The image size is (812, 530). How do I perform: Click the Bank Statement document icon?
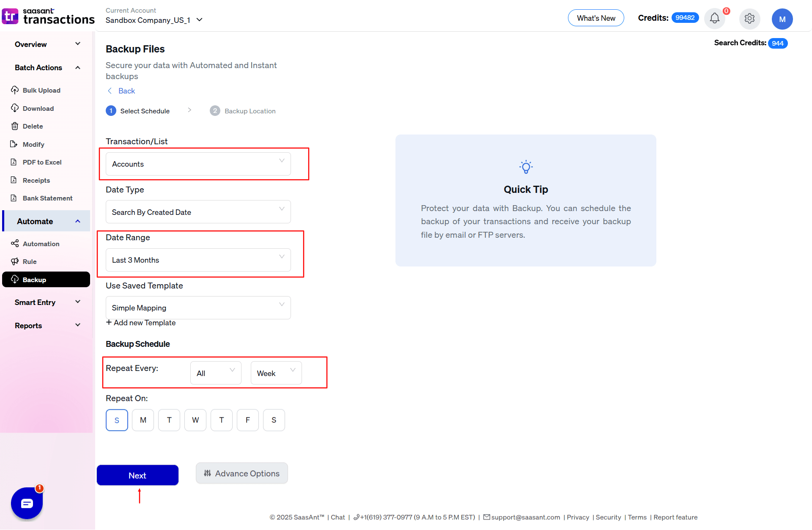(x=14, y=198)
